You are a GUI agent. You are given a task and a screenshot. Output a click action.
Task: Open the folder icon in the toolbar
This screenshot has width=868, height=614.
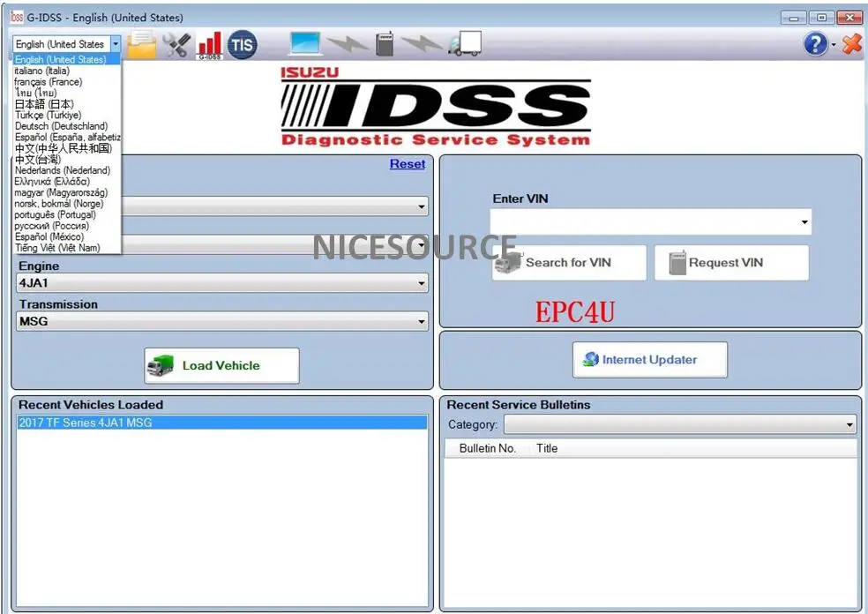(x=143, y=43)
